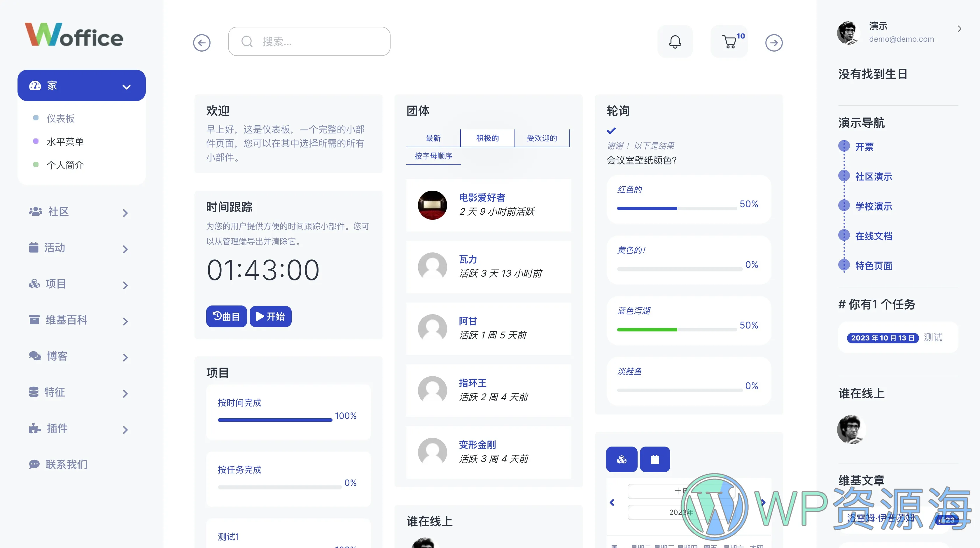Expand the 项目 sidebar menu chevron

tap(125, 285)
